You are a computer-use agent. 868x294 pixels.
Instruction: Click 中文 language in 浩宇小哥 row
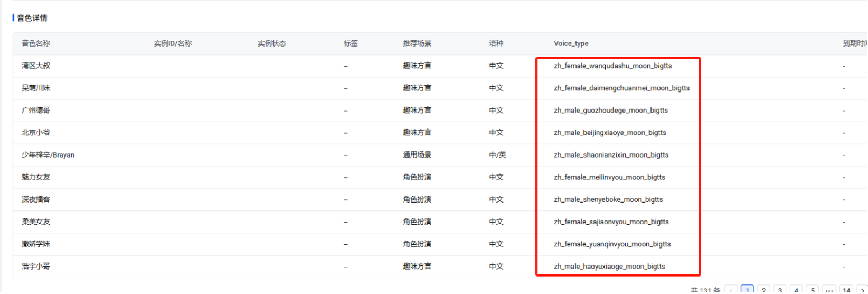[496, 266]
